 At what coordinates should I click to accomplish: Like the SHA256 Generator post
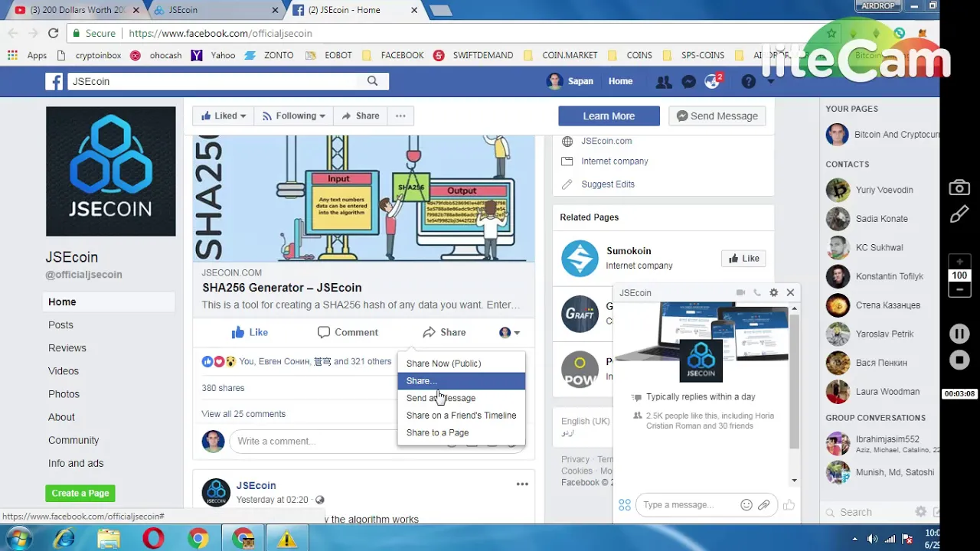pos(250,332)
